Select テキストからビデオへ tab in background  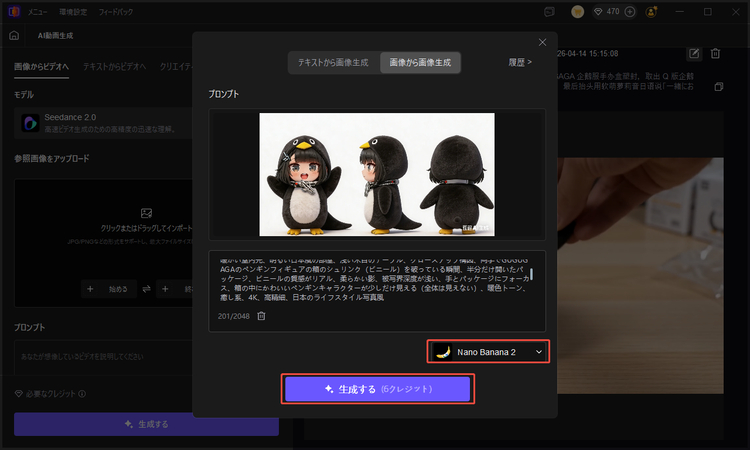point(115,66)
